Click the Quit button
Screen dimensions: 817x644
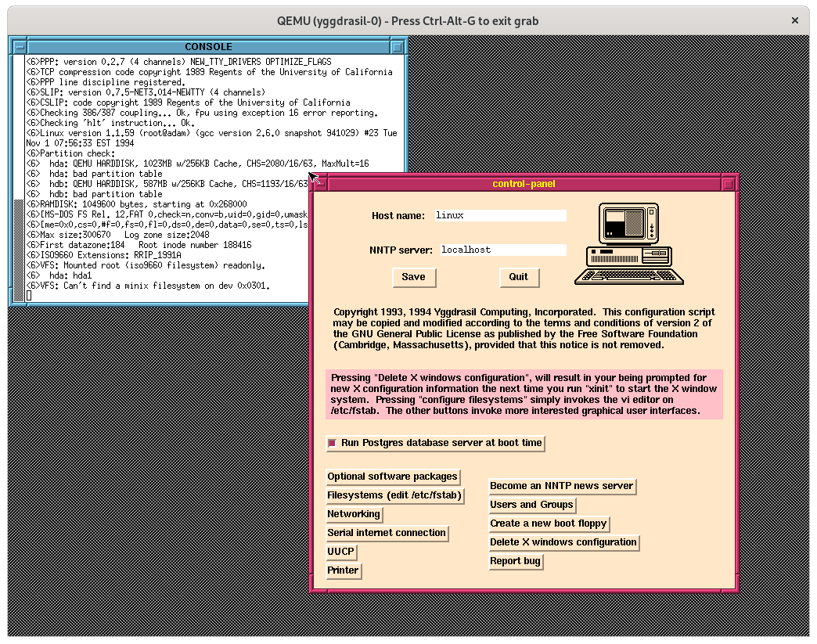(518, 277)
